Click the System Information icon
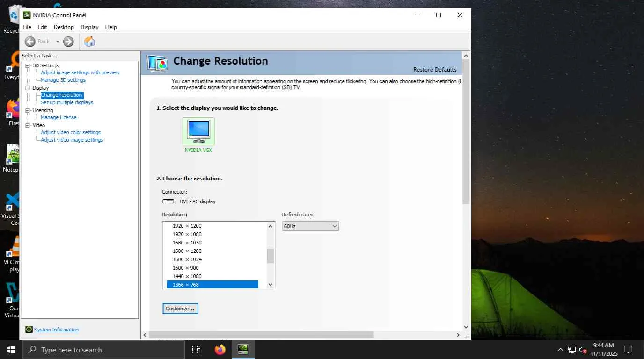 [x=29, y=330]
